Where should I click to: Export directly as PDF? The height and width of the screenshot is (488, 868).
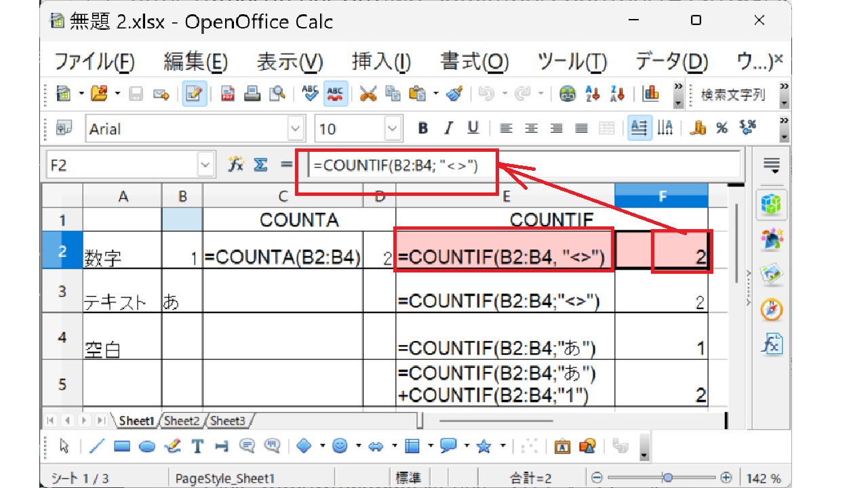coord(229,94)
